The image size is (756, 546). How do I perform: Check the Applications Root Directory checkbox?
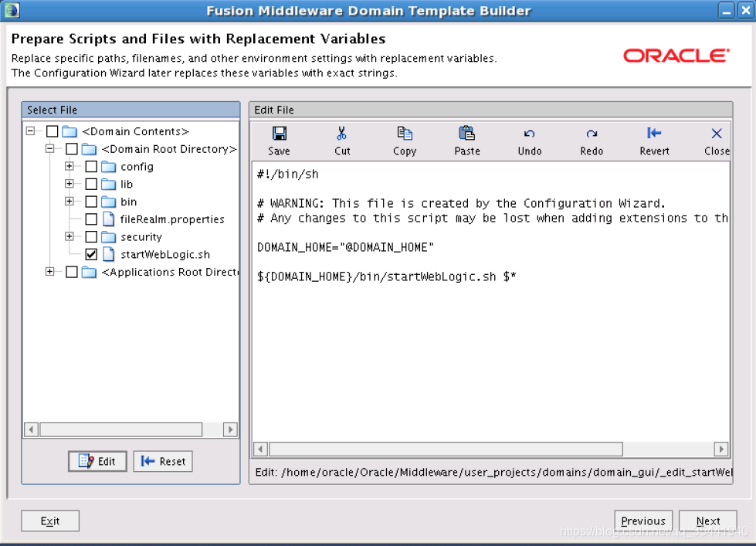(71, 272)
